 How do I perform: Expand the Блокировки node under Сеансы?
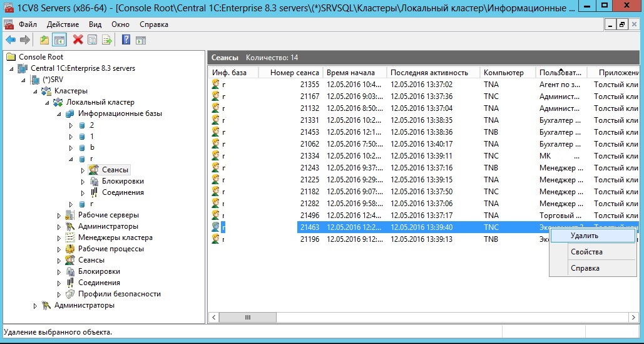pos(83,182)
